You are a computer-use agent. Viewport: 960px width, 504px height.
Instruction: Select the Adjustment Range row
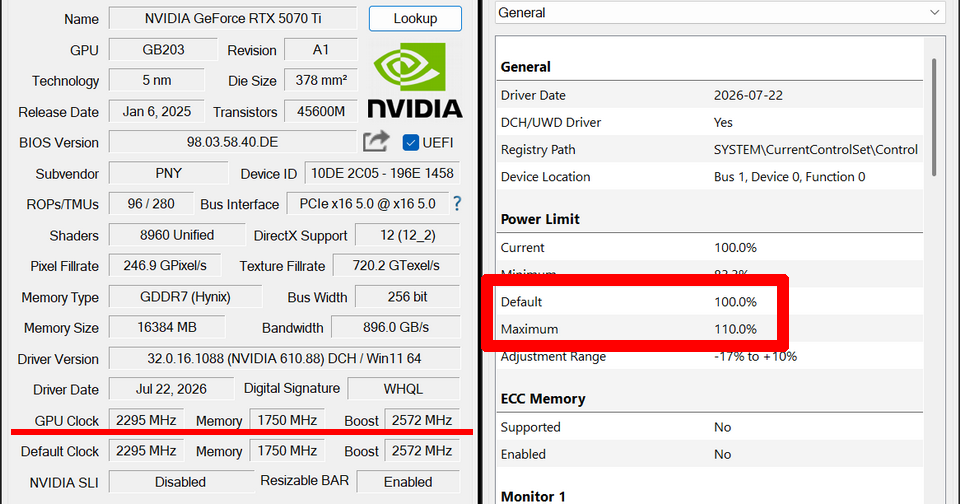[x=710, y=356]
